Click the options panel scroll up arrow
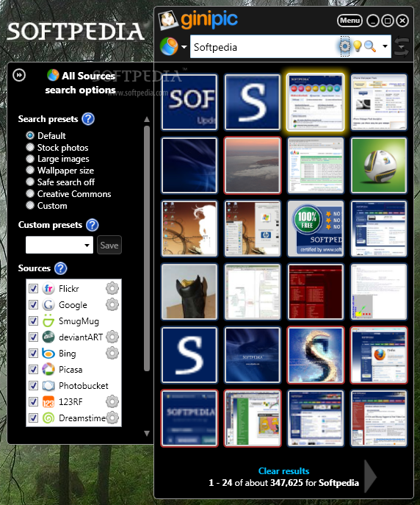The width and height of the screenshot is (420, 505). point(147,120)
